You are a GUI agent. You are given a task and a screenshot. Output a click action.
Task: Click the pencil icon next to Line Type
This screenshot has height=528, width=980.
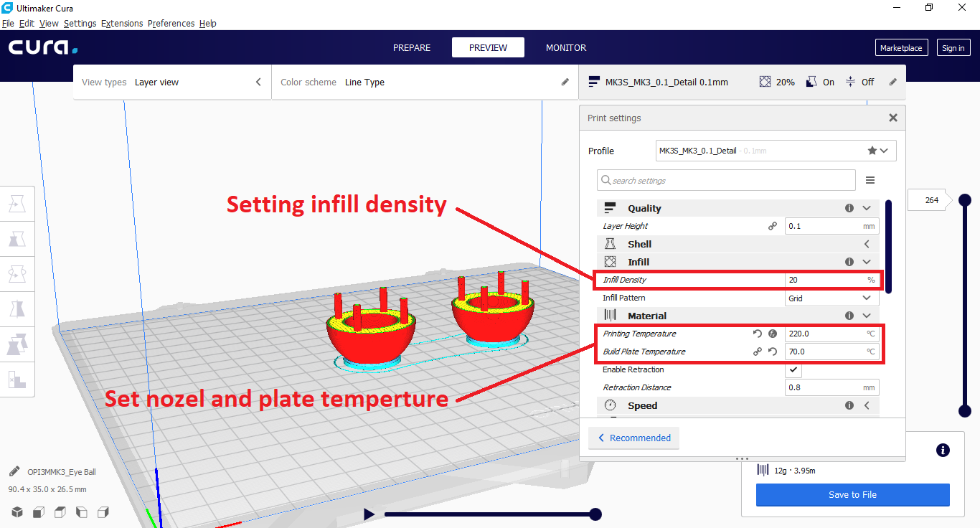click(x=565, y=82)
